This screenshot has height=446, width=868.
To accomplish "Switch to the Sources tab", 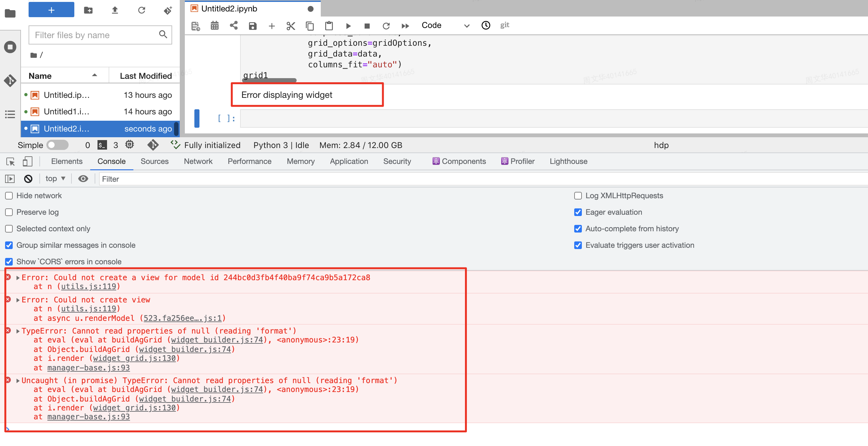I will [x=154, y=161].
